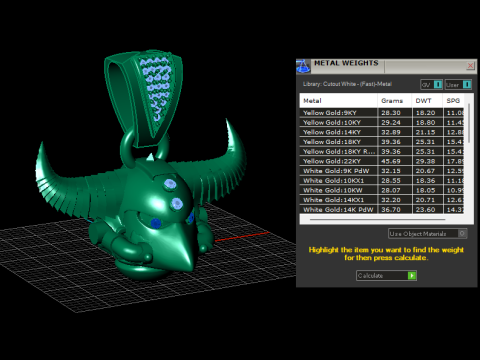Screen dimensions: 480x360
Task: Click the 18.05 DWT cell
Action: tap(427, 190)
